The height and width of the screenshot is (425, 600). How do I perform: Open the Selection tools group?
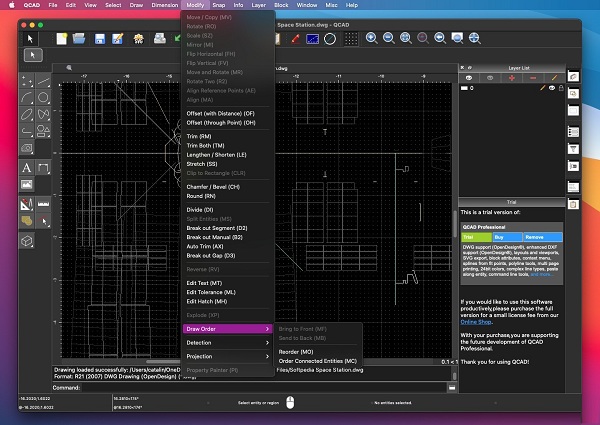43,221
